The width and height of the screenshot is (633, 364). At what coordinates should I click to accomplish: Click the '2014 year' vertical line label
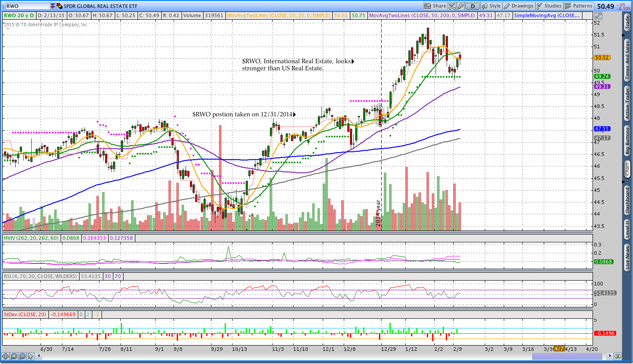click(x=378, y=213)
